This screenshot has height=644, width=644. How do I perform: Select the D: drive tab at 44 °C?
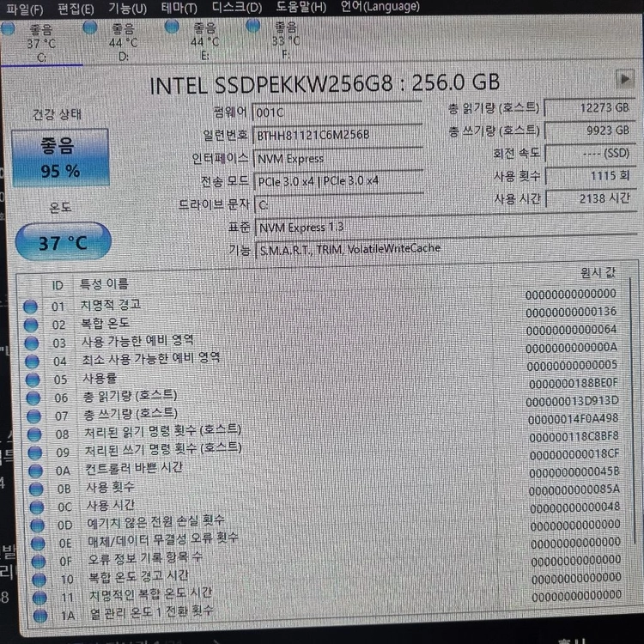point(123,42)
